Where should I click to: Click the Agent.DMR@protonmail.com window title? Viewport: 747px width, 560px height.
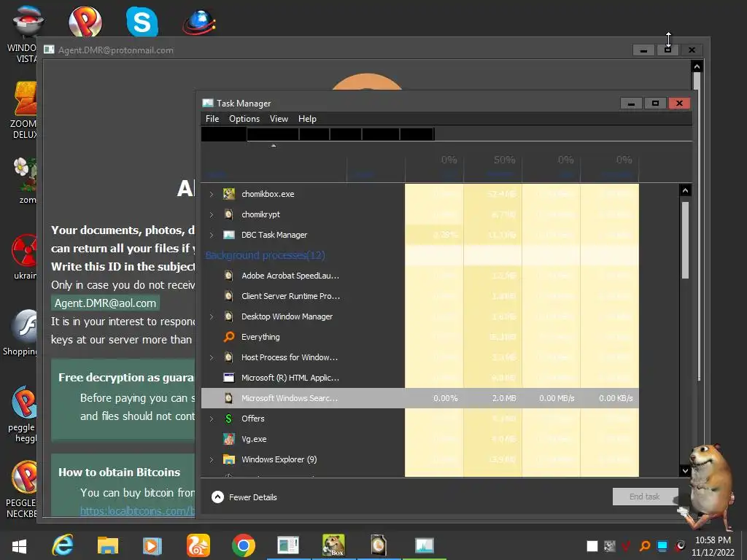click(x=116, y=50)
